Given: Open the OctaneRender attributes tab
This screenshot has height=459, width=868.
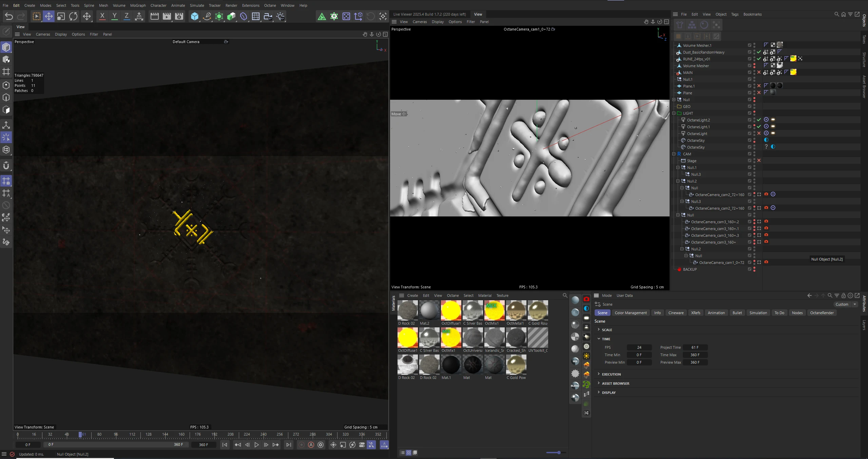Looking at the screenshot, I should pyautogui.click(x=822, y=313).
